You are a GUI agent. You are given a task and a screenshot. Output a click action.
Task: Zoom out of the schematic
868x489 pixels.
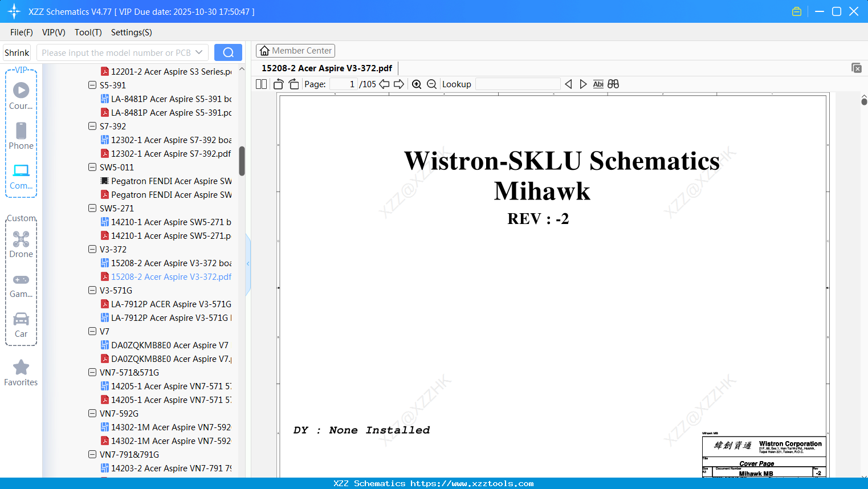point(431,84)
